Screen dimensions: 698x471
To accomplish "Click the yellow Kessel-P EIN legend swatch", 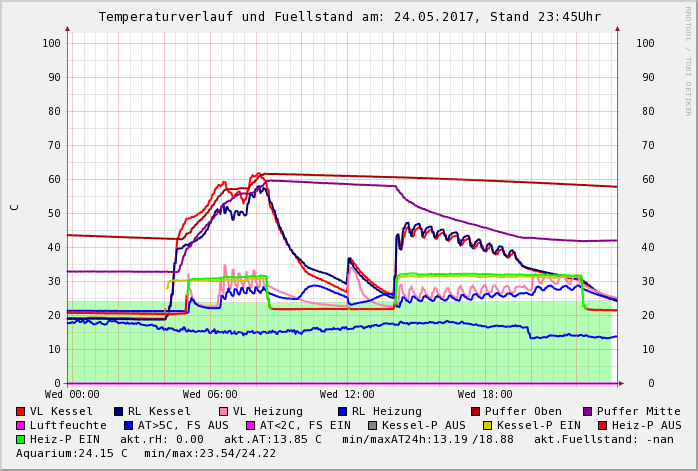I will (x=490, y=425).
